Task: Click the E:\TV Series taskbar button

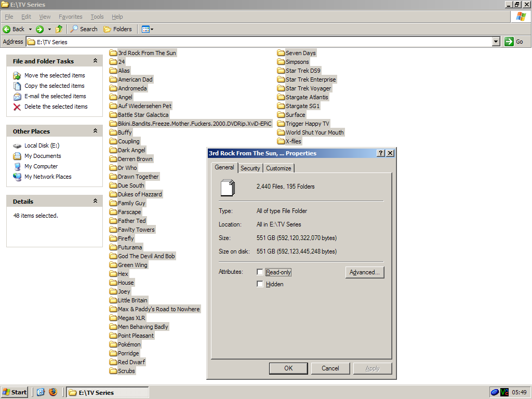Action: click(107, 392)
